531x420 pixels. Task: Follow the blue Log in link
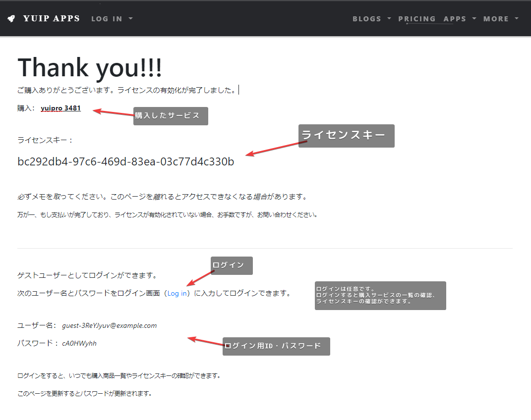click(x=177, y=293)
